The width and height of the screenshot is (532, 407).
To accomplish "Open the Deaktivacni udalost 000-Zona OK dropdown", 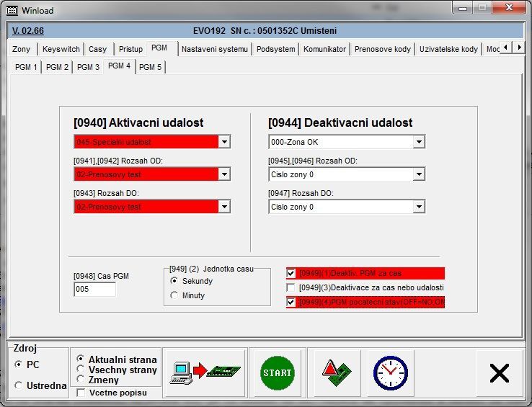I will 419,142.
